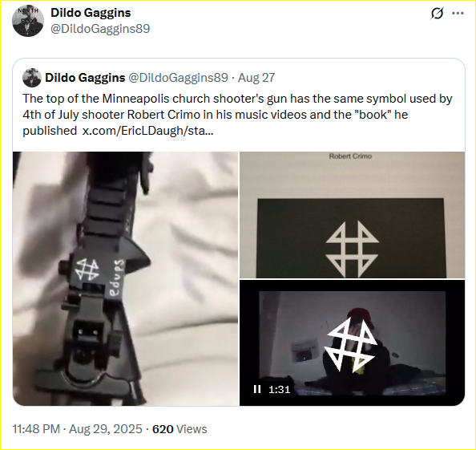476x450 pixels.
Task: Click the quoted handle @DildoGaggins89
Action: point(178,78)
